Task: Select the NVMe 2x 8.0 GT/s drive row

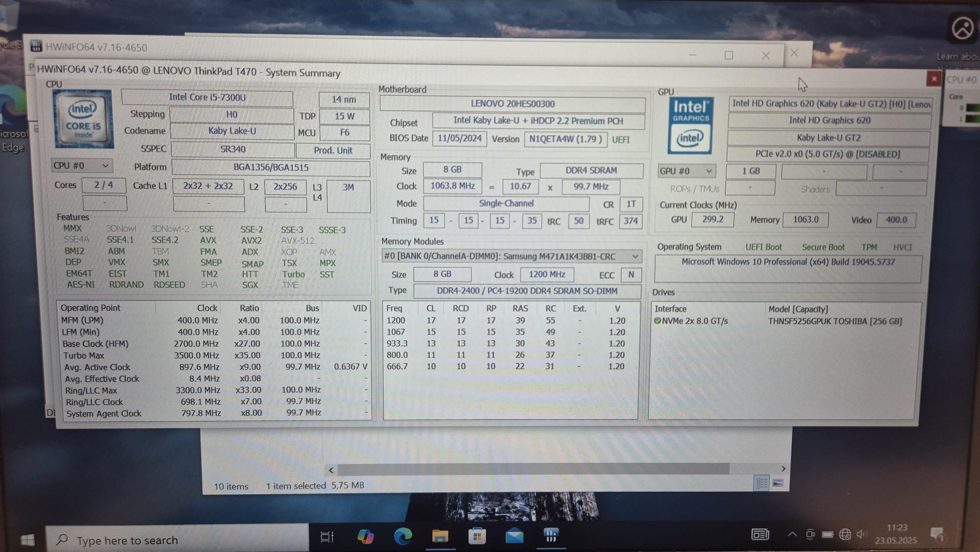Action: (782, 321)
